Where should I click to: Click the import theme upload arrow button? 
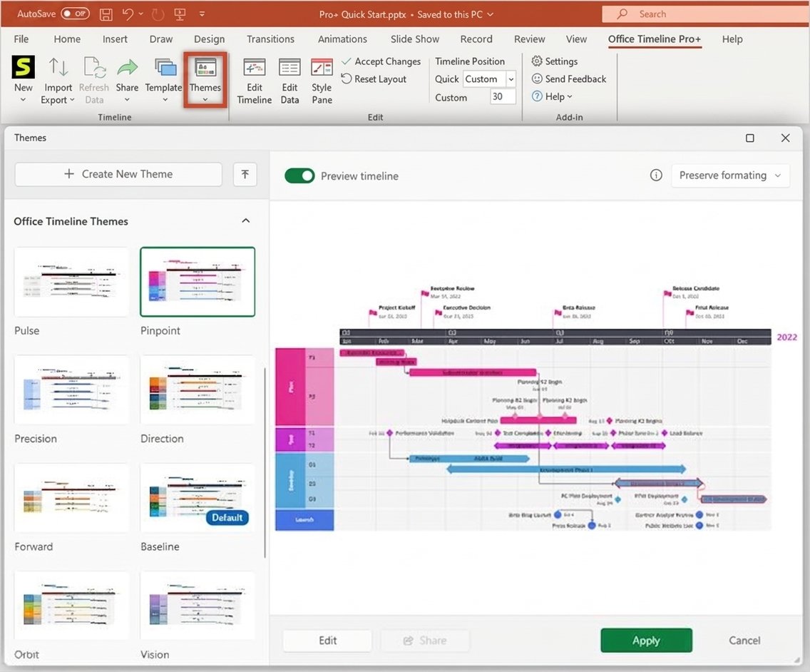245,174
